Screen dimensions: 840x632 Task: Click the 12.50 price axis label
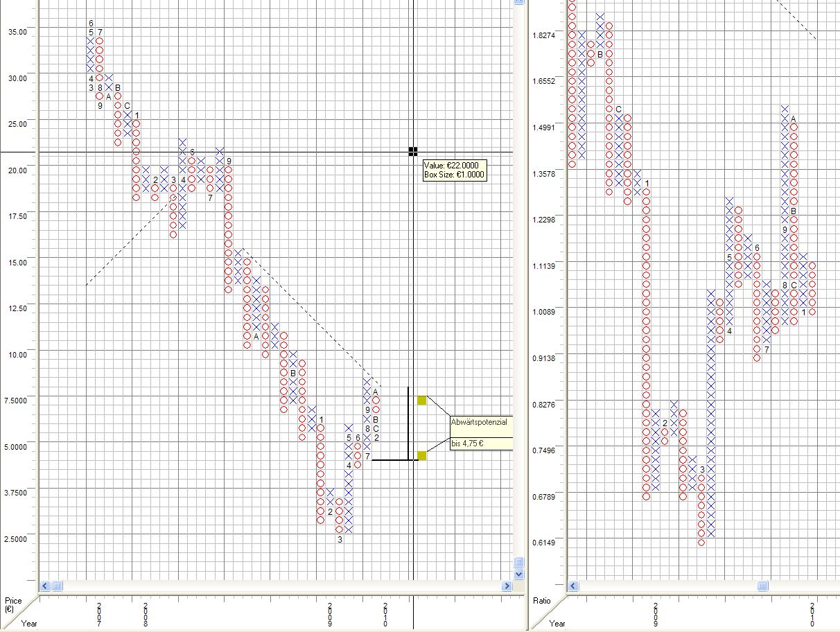pyautogui.click(x=17, y=308)
